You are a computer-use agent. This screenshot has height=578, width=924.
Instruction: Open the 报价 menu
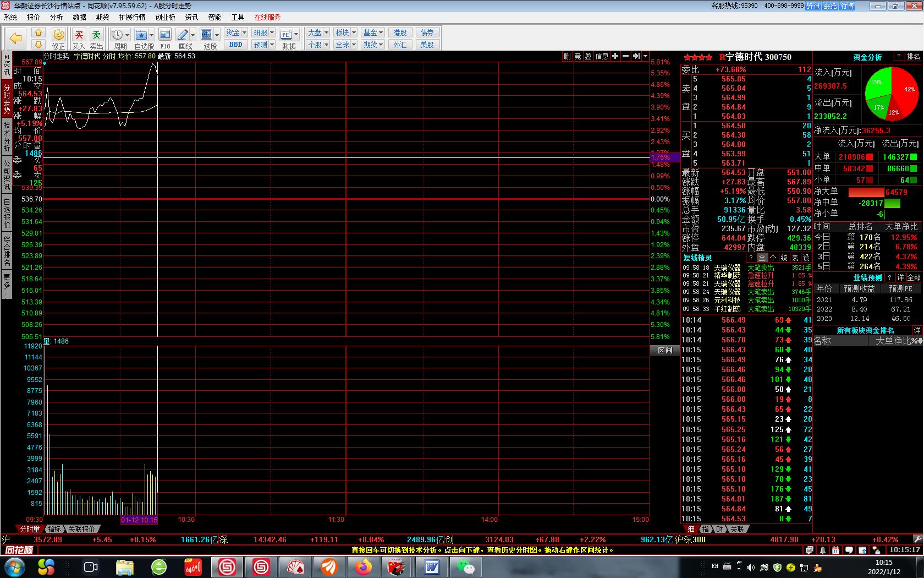(x=34, y=17)
